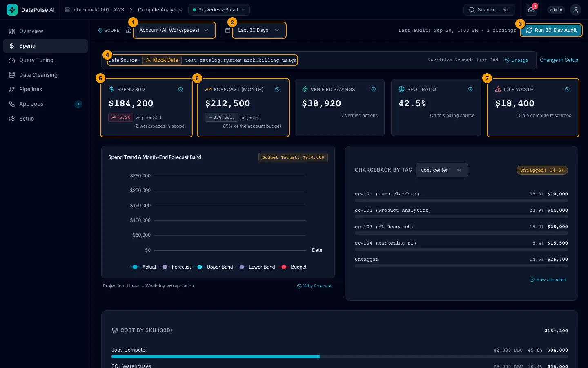Click the server icon next to dbc-mock0001

(67, 10)
